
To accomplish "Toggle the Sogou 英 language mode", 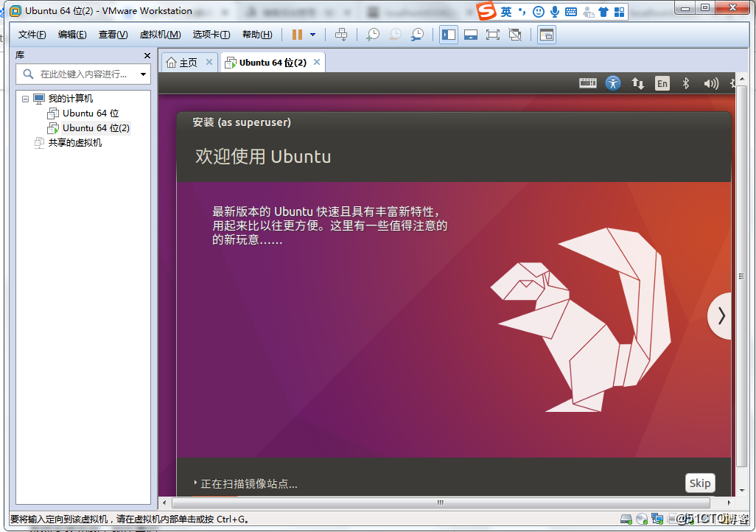I will [505, 12].
